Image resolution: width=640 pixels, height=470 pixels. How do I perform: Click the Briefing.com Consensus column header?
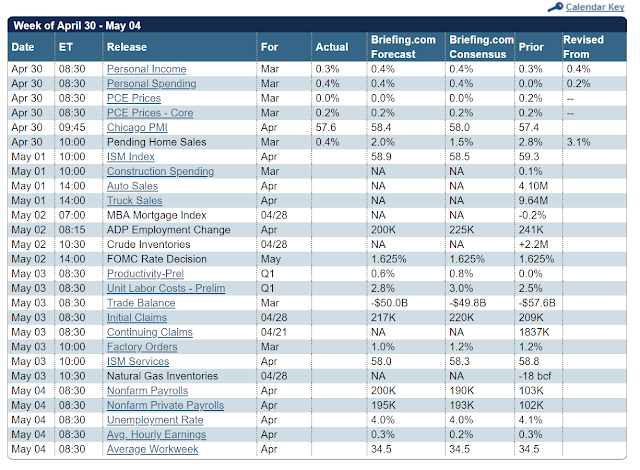(481, 47)
